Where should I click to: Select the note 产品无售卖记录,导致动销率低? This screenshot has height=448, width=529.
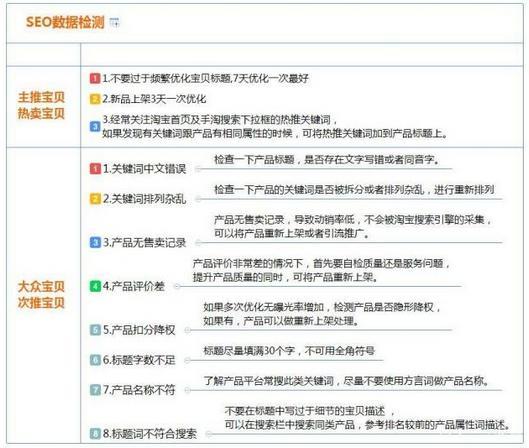(352, 226)
